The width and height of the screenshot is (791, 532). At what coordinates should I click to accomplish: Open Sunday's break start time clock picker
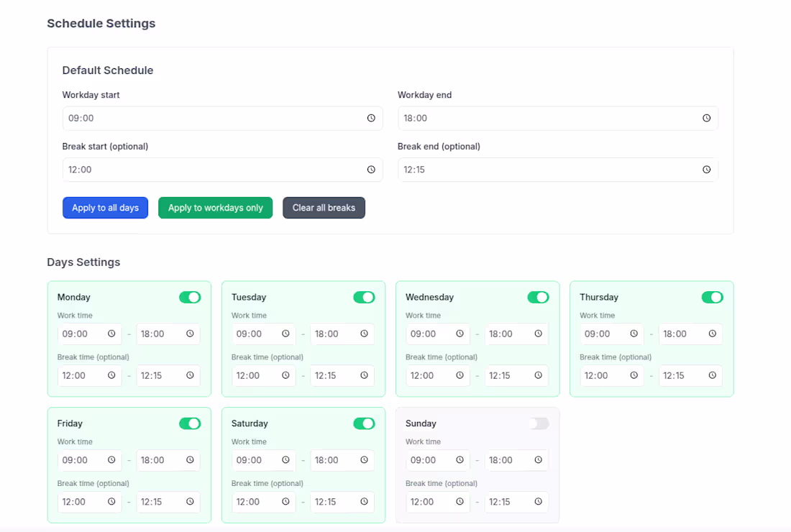459,502
